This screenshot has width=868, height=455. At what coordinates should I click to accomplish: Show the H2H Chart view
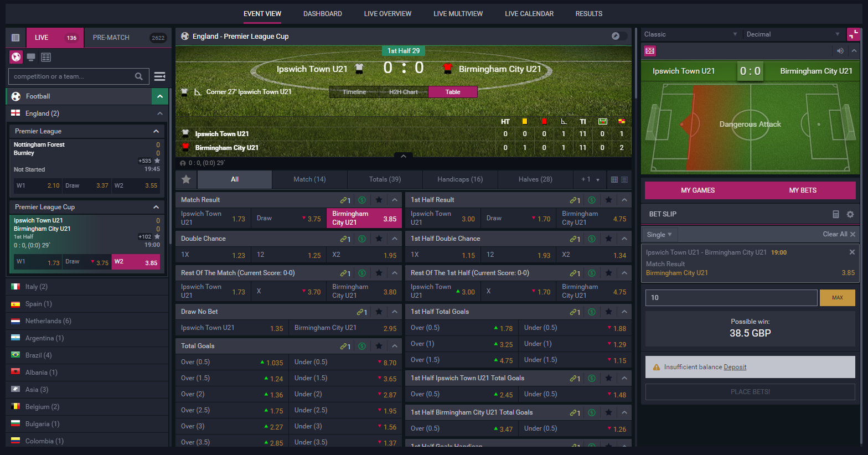click(404, 92)
